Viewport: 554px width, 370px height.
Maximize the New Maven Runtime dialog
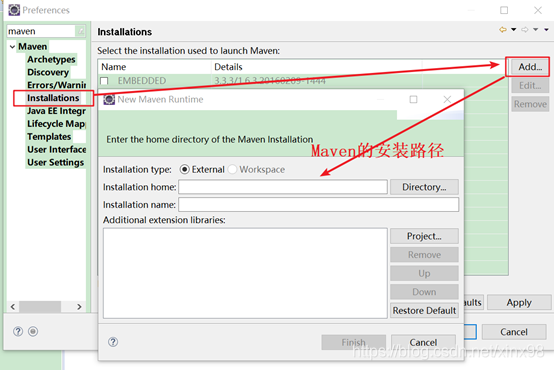[413, 100]
